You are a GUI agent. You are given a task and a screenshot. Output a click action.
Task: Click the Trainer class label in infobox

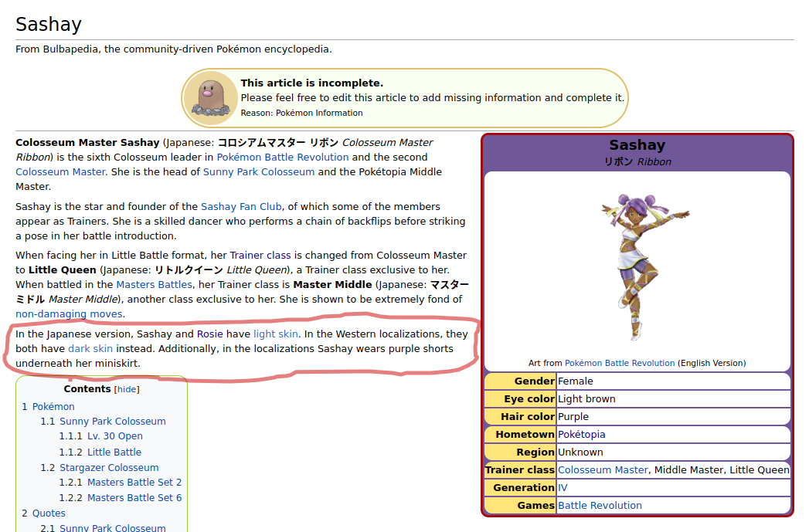tap(520, 470)
